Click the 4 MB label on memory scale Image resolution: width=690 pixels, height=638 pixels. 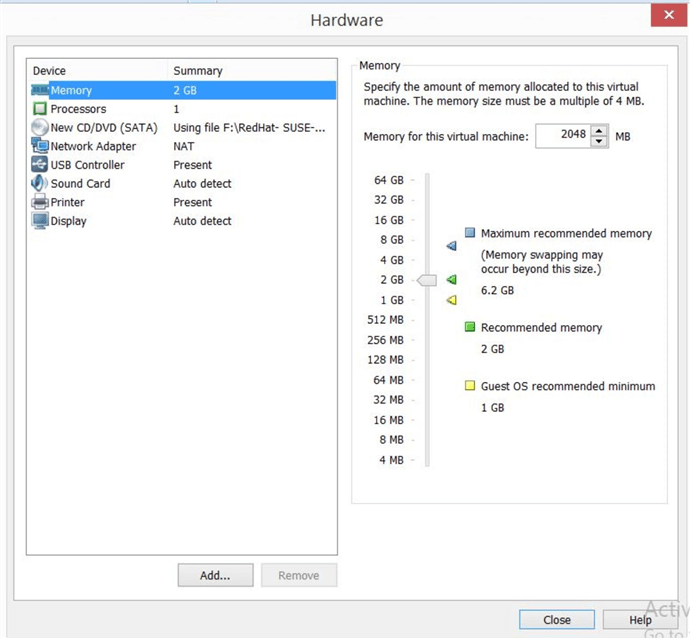391,460
